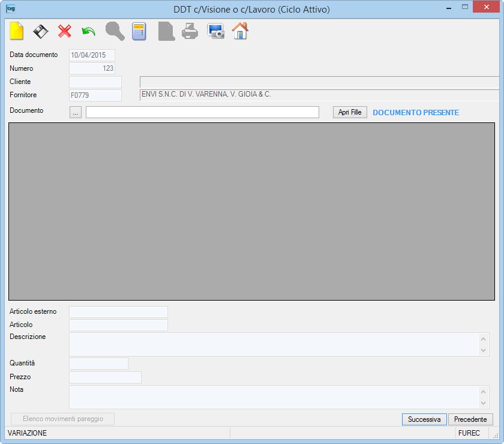This screenshot has height=444, width=504.
Task: Click the Documento file path field
Action: 202,112
